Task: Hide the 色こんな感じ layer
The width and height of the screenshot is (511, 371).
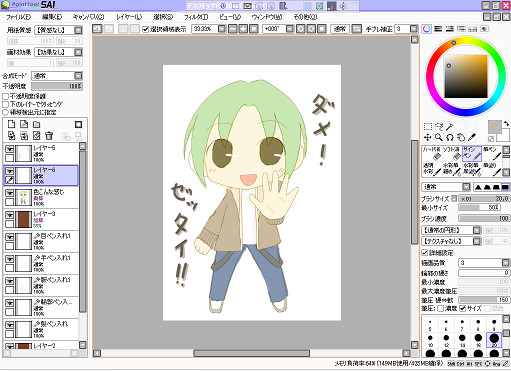Action: click(9, 193)
